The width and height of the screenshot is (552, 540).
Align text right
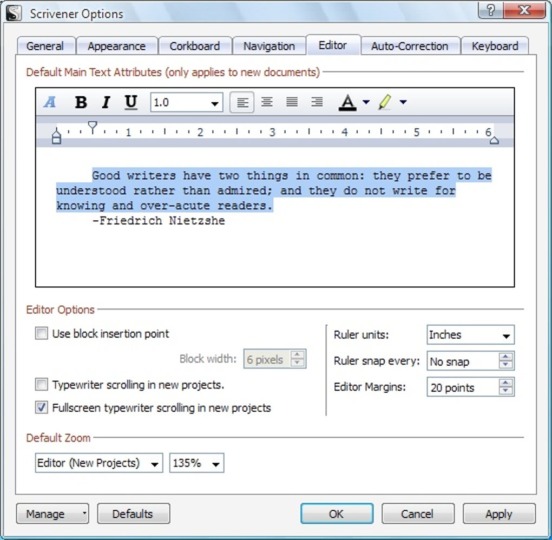(317, 102)
